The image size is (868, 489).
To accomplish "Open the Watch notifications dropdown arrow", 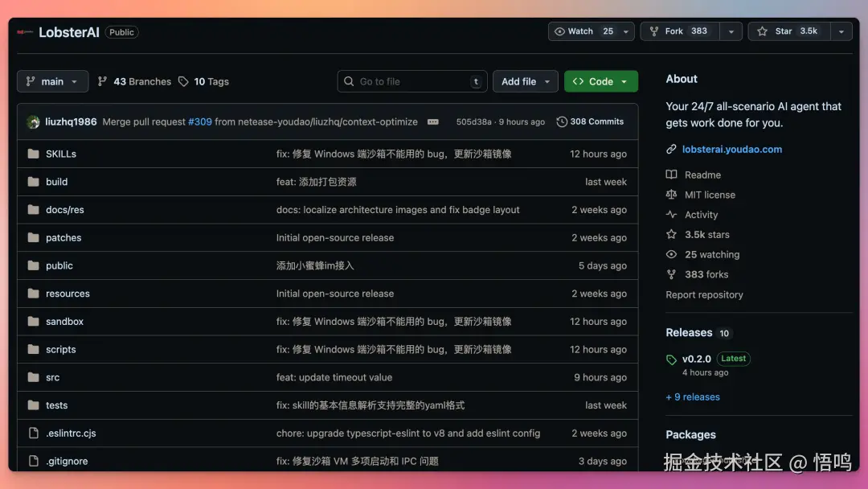I will click(626, 31).
